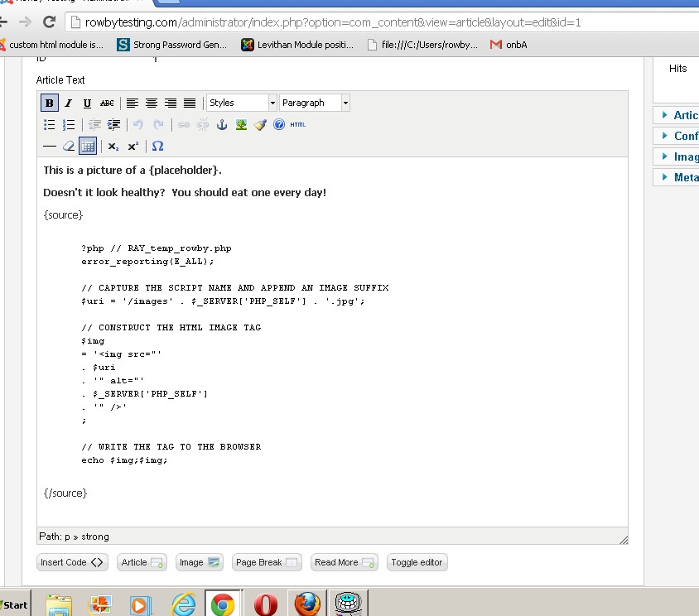Click the Article button below editor

click(x=142, y=562)
